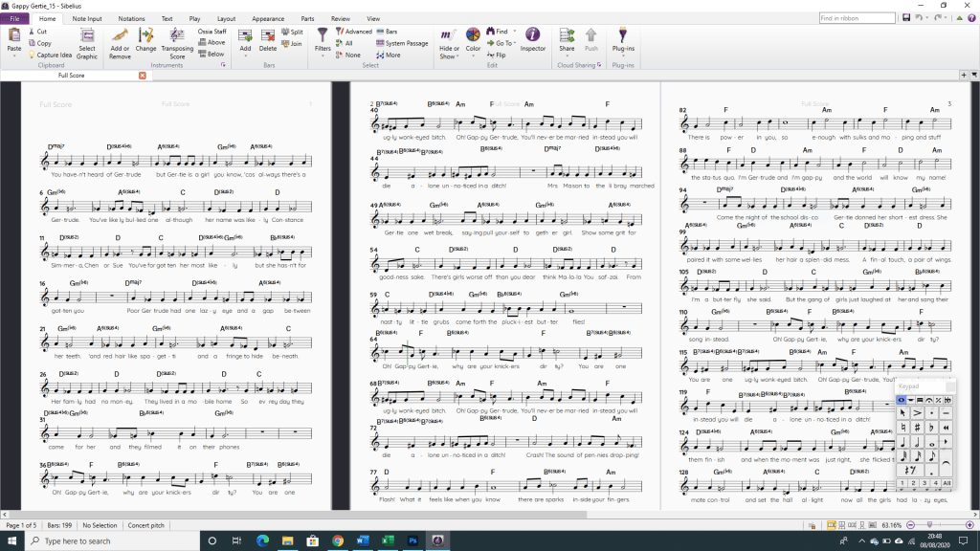Viewport: 980px width, 551px height.
Task: Click the Save icon in quick access
Action: (904, 18)
